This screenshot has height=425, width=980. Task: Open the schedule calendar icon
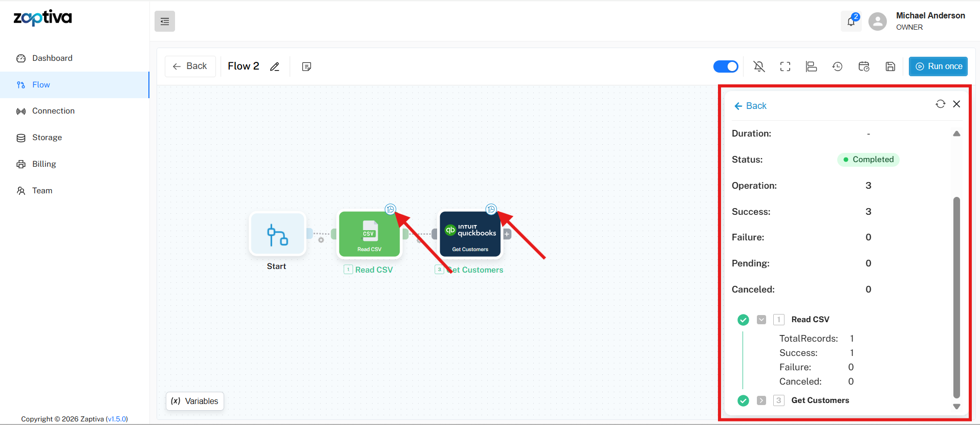(x=864, y=66)
